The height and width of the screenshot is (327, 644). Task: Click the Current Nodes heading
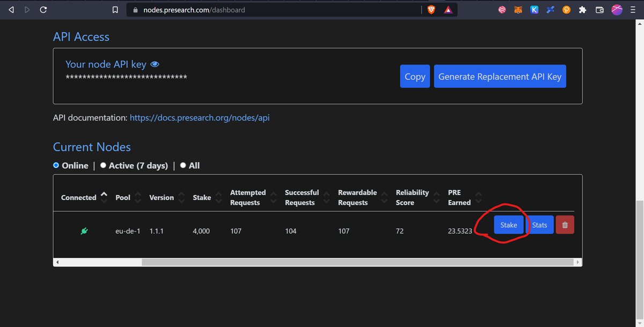pos(92,147)
